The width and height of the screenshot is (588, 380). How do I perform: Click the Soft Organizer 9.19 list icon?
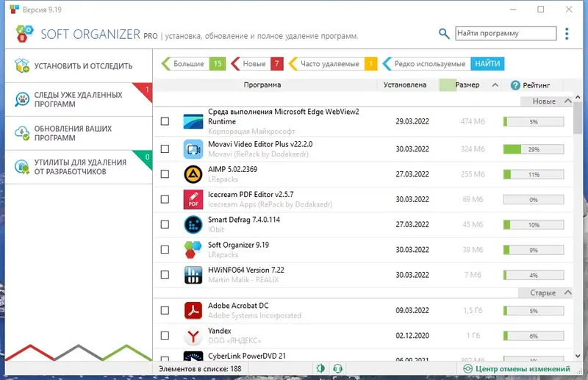193,249
